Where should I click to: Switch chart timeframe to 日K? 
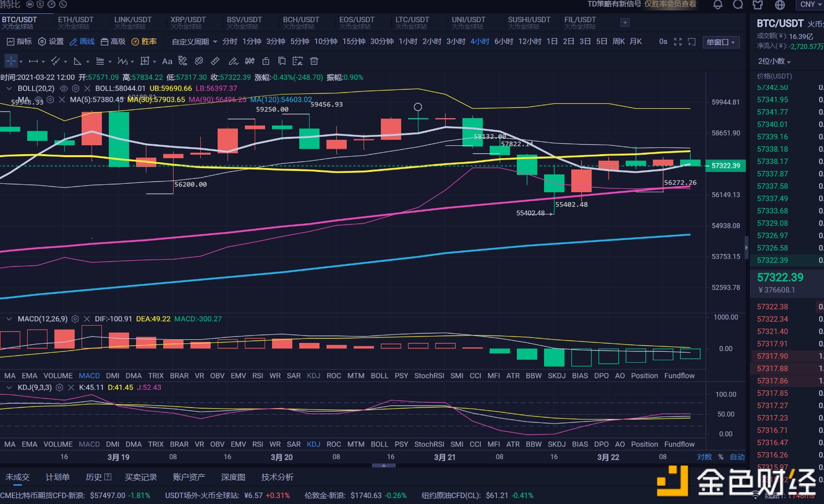click(552, 42)
